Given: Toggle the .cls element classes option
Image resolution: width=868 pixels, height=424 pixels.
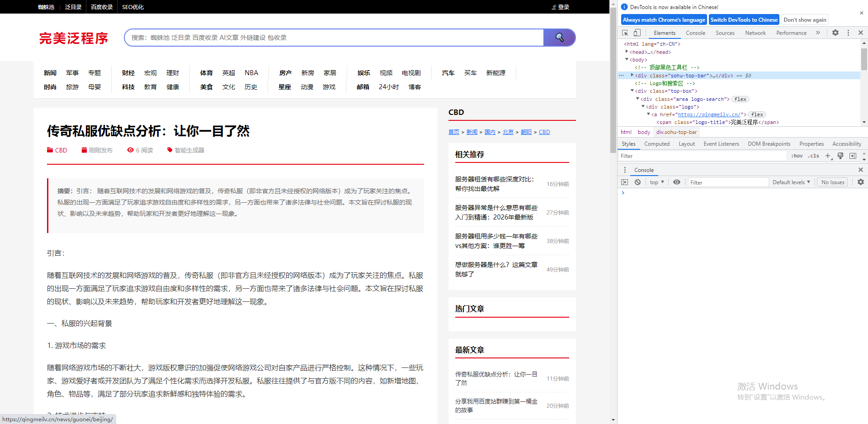Looking at the screenshot, I should pos(814,156).
